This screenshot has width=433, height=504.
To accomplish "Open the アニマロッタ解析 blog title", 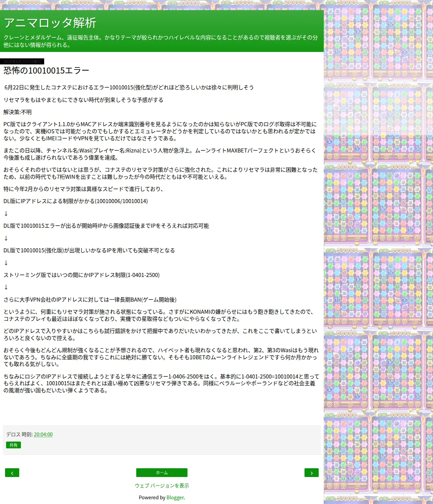I will pos(50,23).
